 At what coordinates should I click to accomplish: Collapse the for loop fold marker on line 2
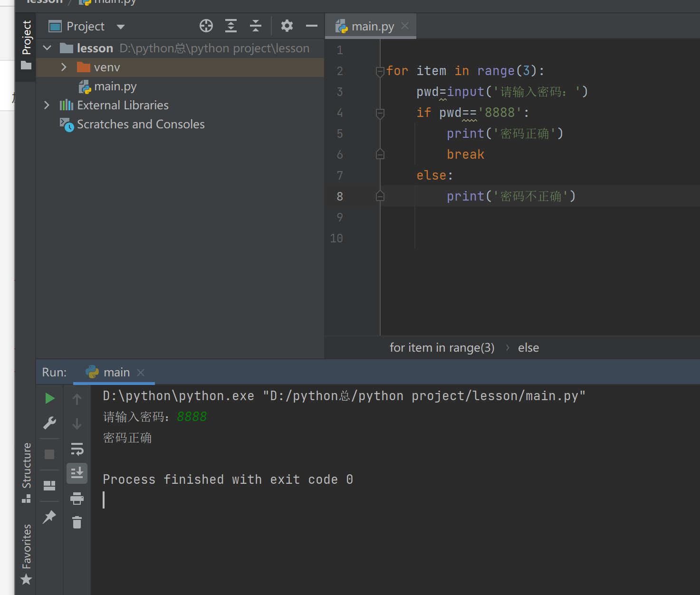click(380, 72)
